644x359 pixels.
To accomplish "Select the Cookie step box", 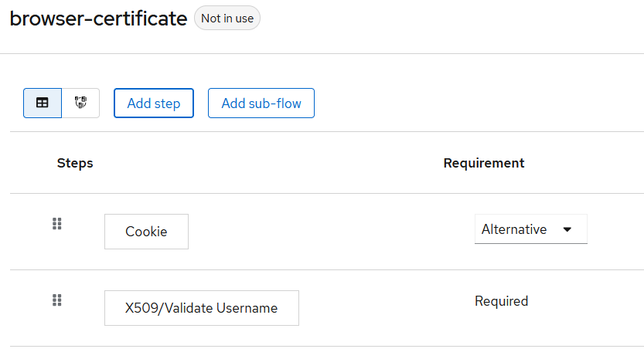I will click(x=146, y=232).
